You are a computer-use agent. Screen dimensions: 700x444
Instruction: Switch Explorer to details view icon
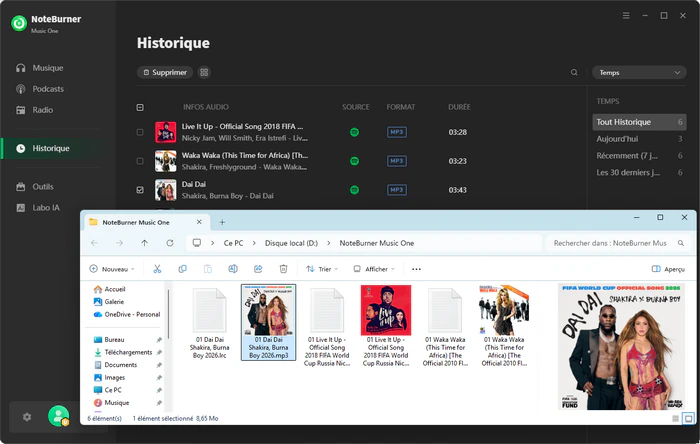(675, 419)
